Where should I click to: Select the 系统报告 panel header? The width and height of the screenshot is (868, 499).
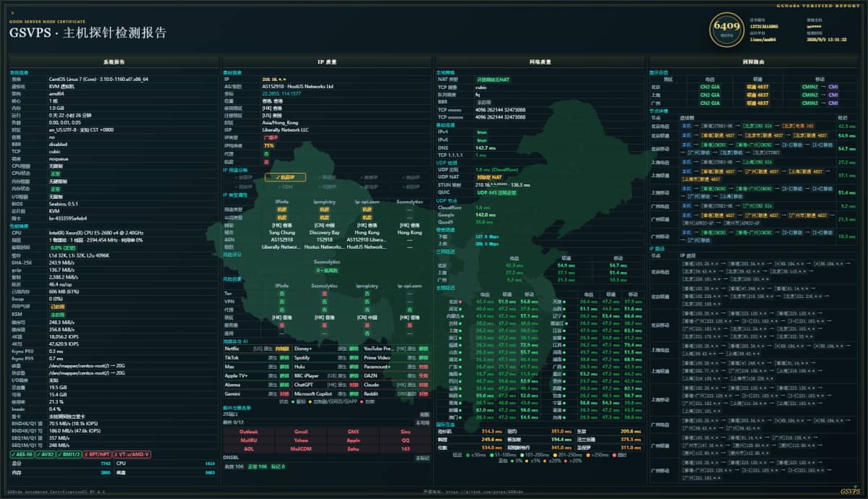(x=114, y=62)
